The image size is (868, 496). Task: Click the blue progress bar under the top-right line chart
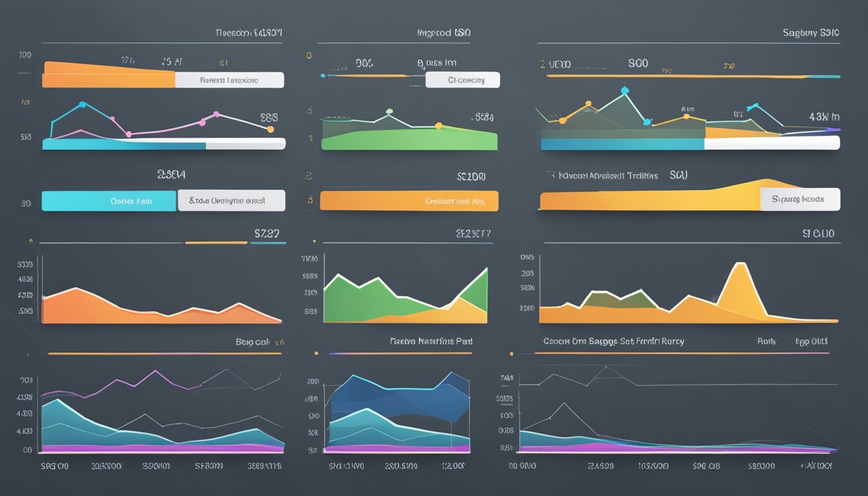click(x=622, y=144)
